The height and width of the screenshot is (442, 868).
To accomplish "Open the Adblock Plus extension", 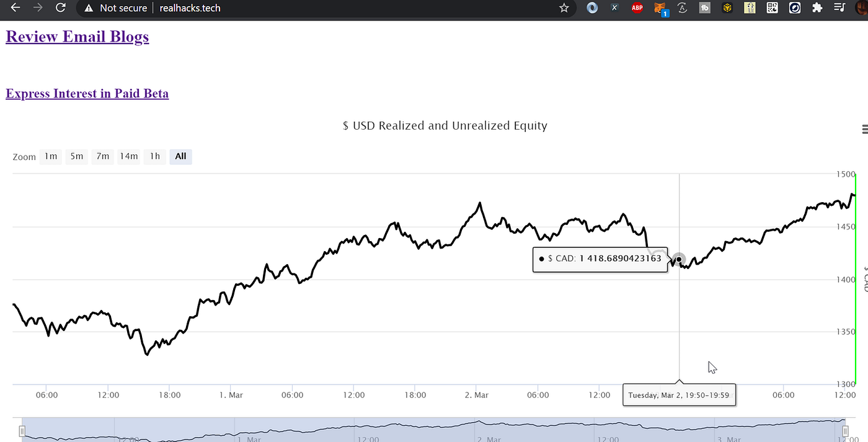I will point(637,8).
